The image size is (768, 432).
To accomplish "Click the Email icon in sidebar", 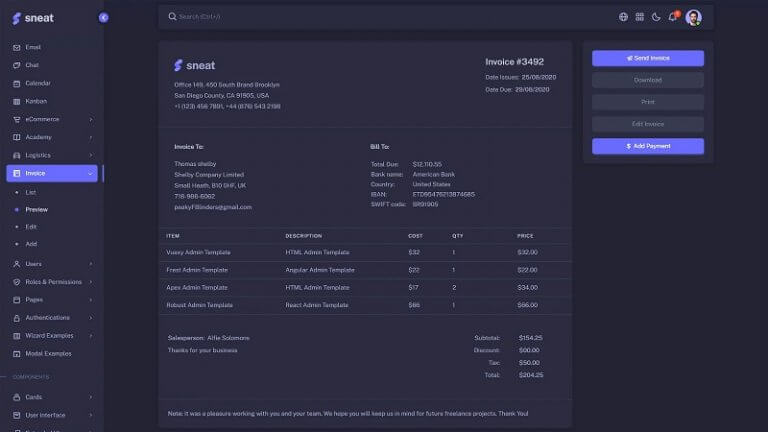I will pos(16,47).
